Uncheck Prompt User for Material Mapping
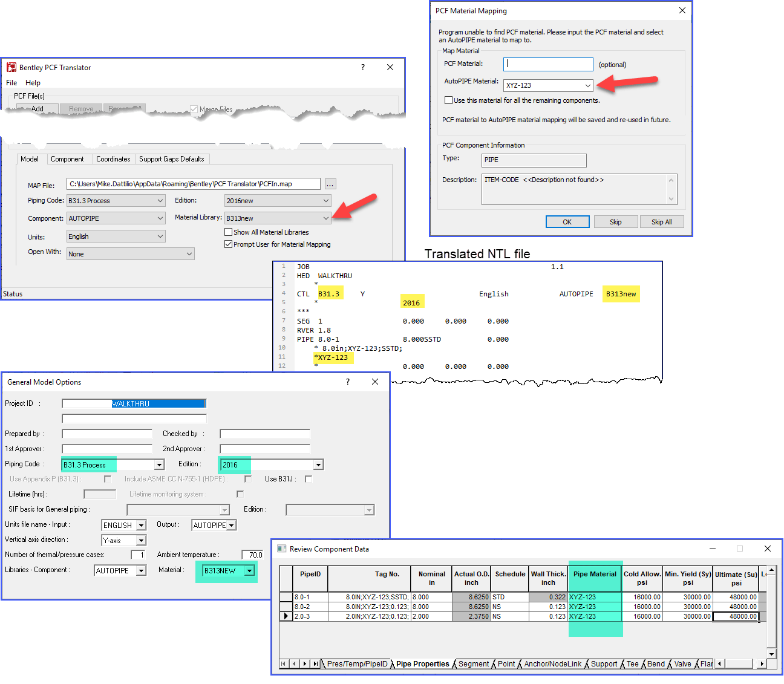The image size is (784, 684). (x=229, y=244)
